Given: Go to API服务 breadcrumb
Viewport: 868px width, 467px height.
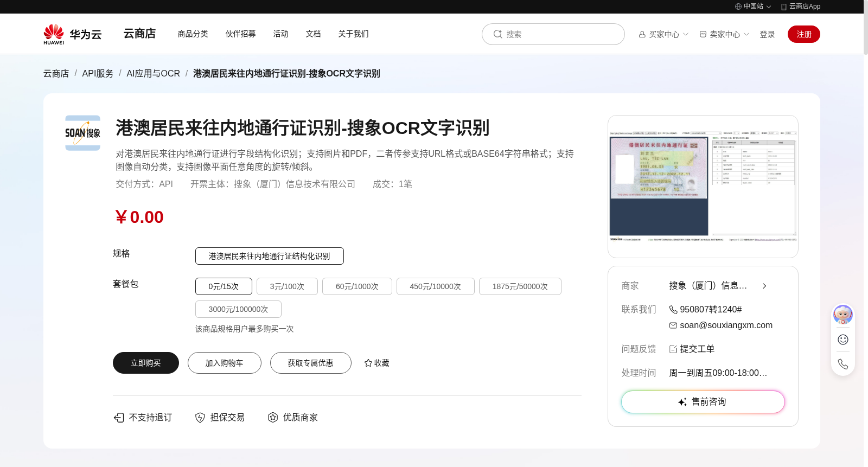Looking at the screenshot, I should click(98, 73).
